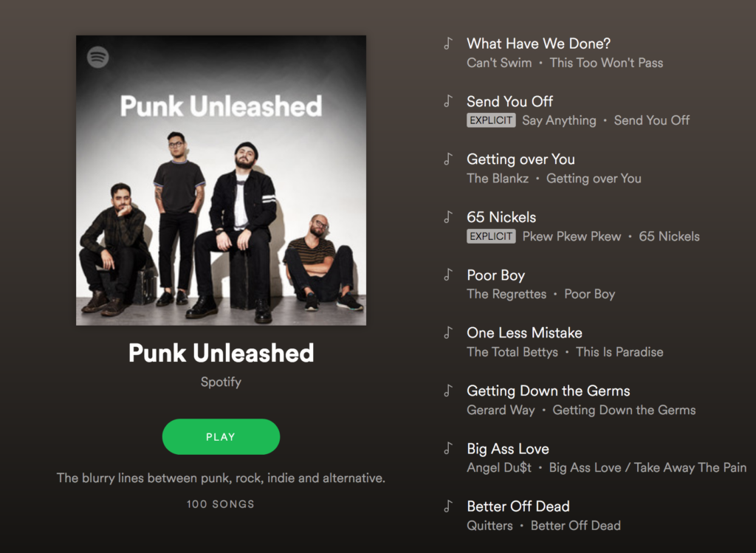Click the music note icon beside What Have We Done?
The width and height of the screenshot is (756, 553).
448,44
